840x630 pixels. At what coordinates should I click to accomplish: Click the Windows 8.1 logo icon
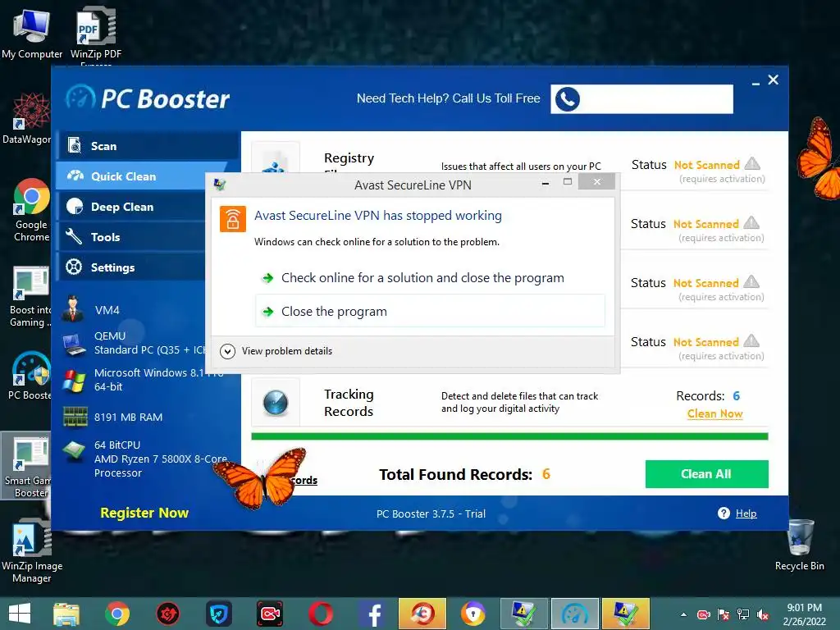pos(74,381)
